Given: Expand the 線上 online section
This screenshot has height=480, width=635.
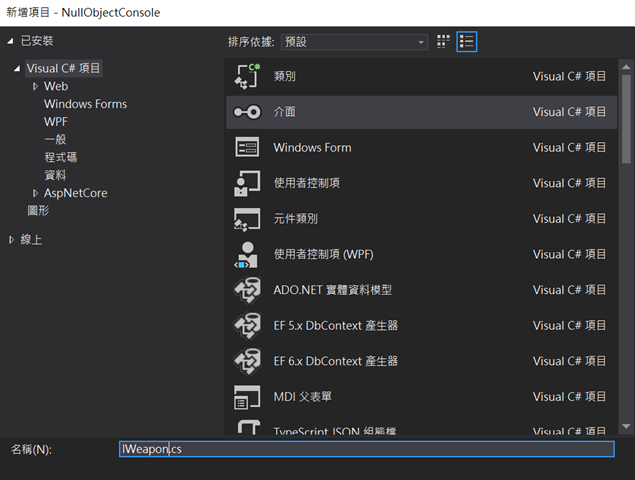Looking at the screenshot, I should 11,240.
